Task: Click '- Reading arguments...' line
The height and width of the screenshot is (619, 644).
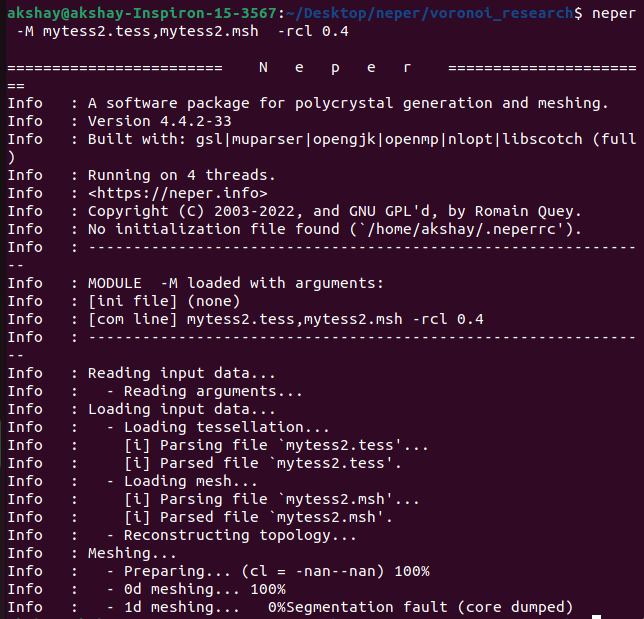Action: (204, 391)
